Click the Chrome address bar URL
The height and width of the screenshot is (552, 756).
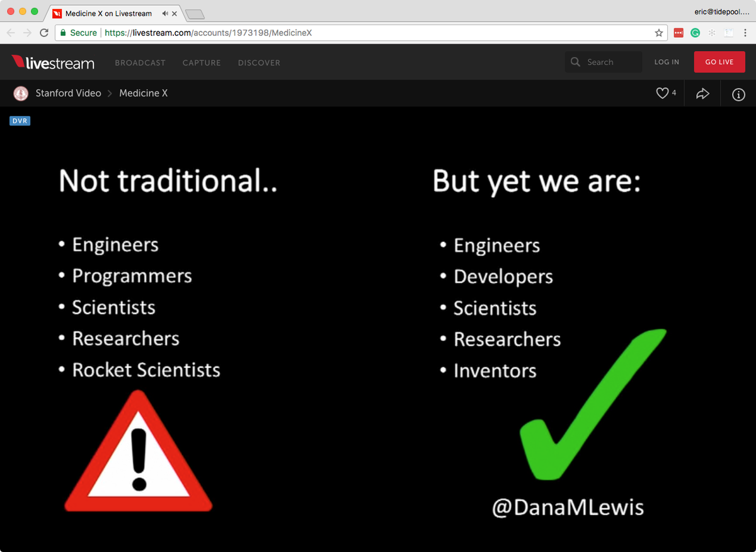click(208, 33)
